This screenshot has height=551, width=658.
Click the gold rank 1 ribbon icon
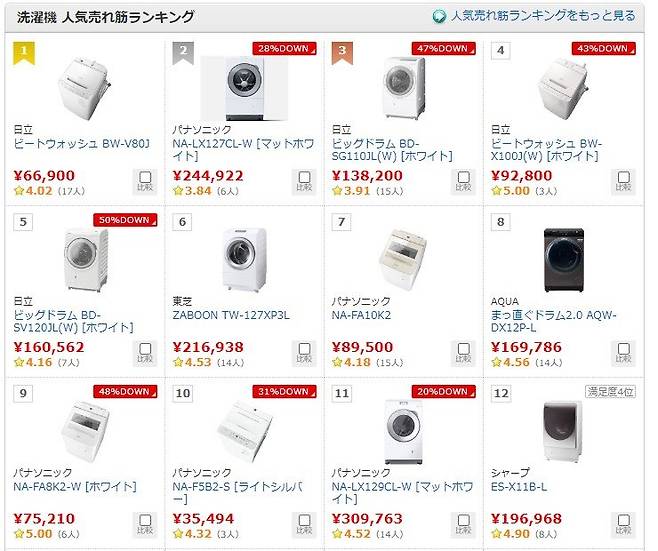coord(24,54)
